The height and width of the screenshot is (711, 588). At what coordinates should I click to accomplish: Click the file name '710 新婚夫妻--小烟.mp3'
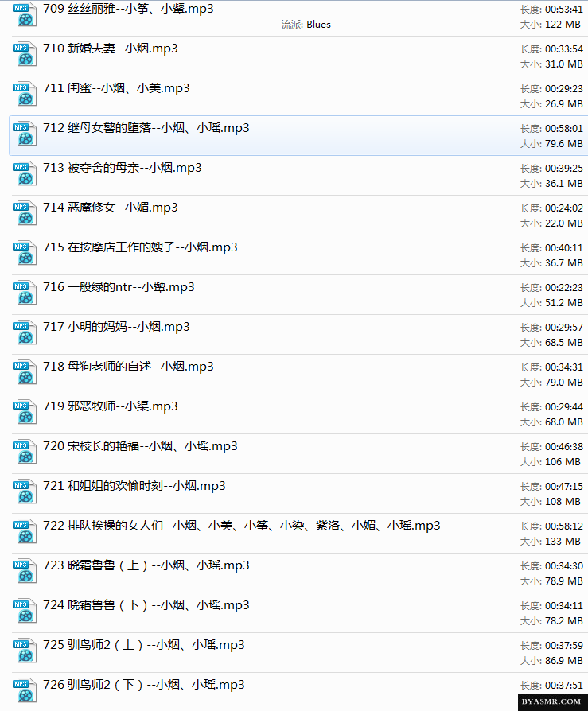tap(111, 49)
